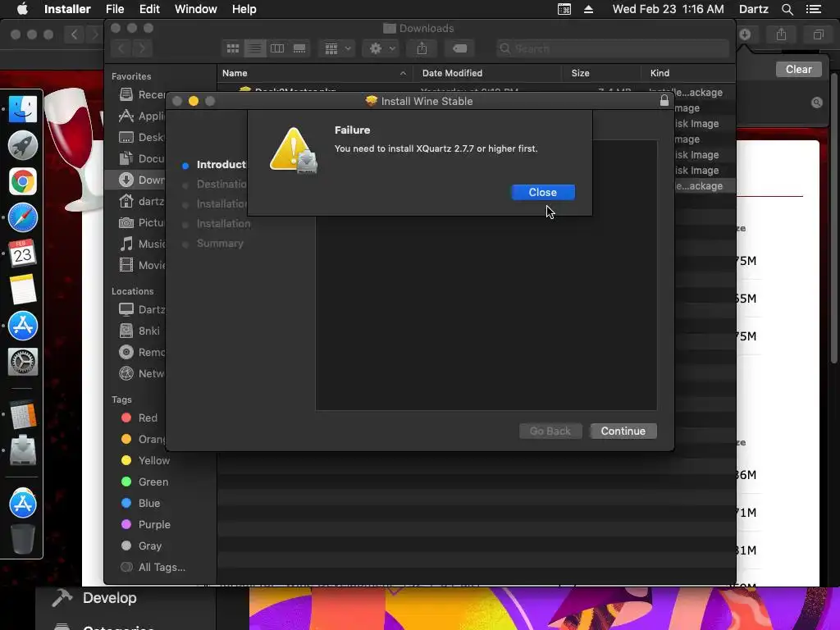Open the Help menu
Viewport: 840px width, 630px height.
(x=244, y=9)
